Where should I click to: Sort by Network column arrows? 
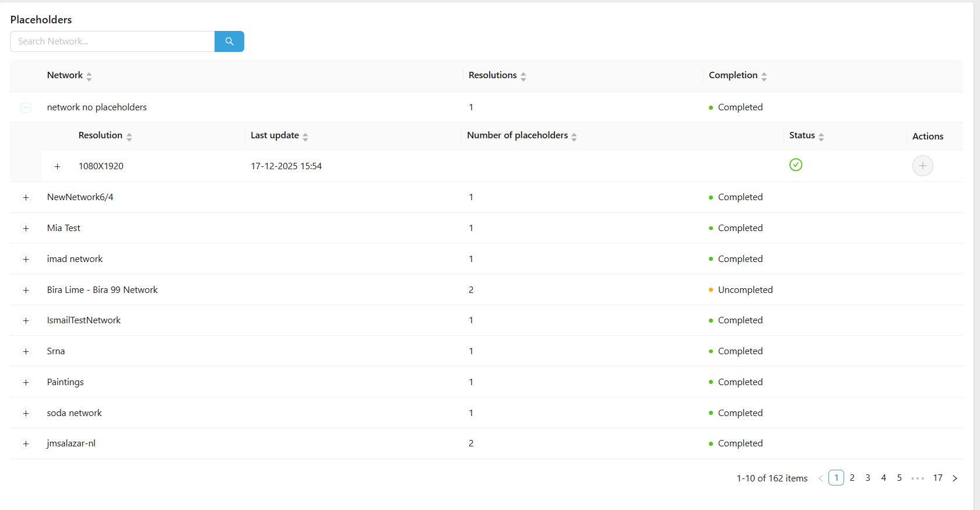click(x=89, y=76)
